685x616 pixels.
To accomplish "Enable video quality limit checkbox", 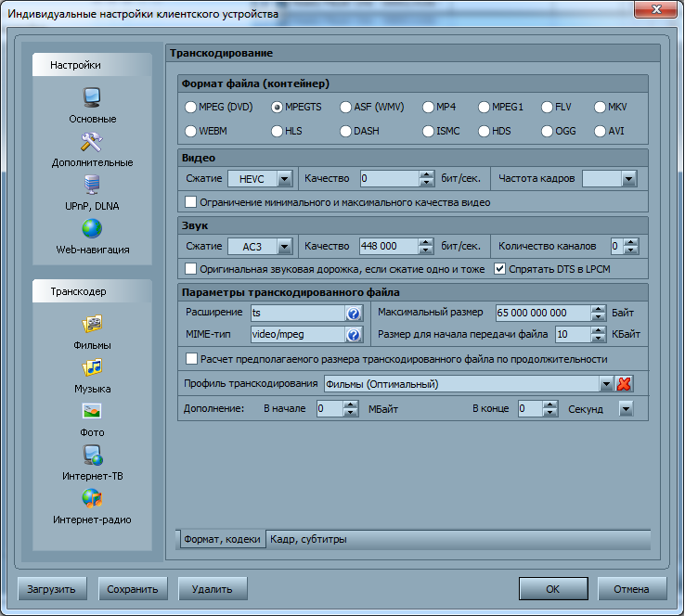I will pyautogui.click(x=192, y=202).
